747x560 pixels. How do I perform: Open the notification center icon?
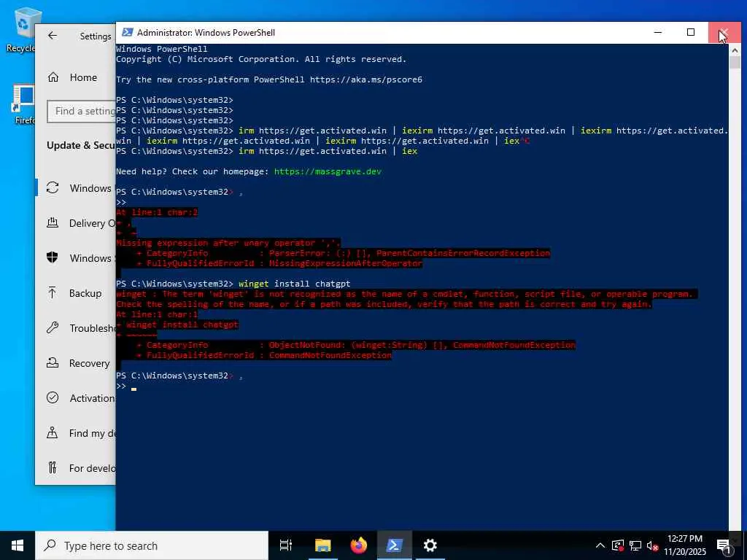723,545
